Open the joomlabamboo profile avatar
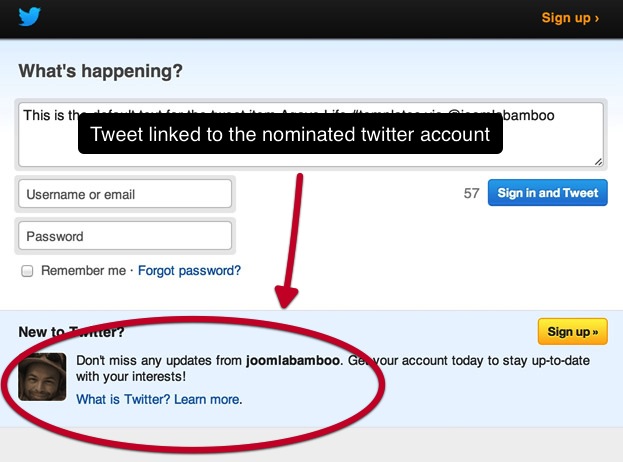This screenshot has width=623, height=462. [x=42, y=377]
